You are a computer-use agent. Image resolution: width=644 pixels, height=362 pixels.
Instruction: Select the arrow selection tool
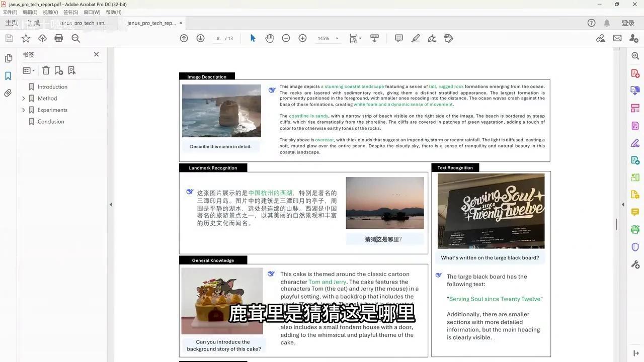(253, 38)
